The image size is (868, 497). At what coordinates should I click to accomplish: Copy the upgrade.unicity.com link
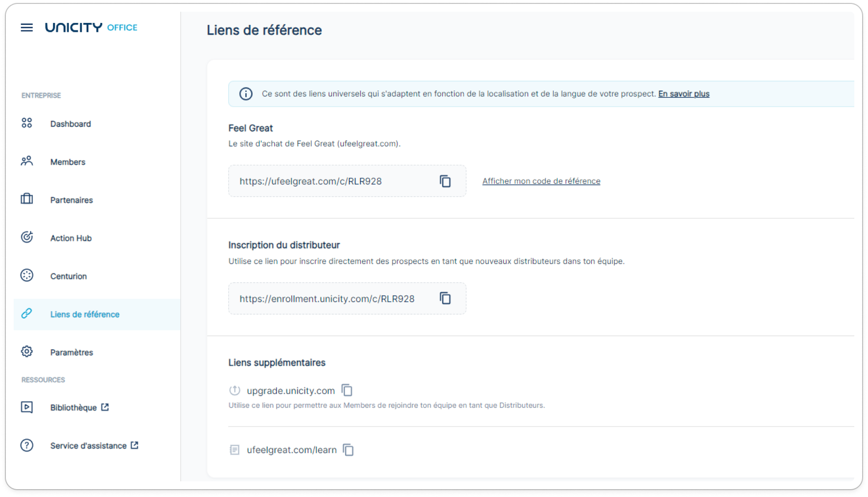point(347,390)
